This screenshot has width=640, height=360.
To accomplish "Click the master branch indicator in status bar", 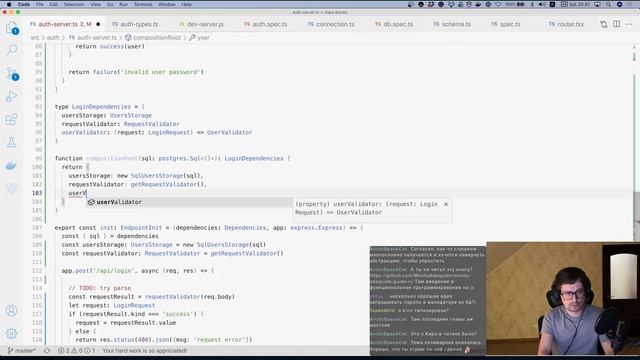I will 22,351.
